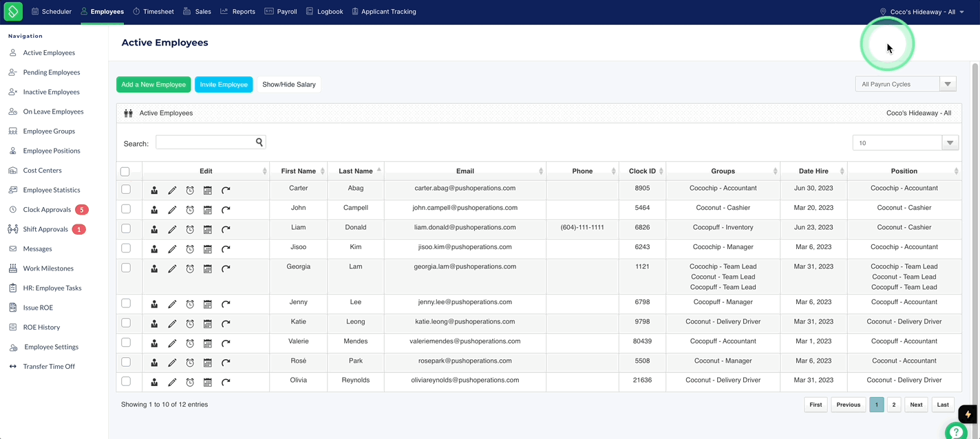Open the alarm clock icon for Valerie Mendes
Image resolution: width=980 pixels, height=439 pixels.
pos(190,343)
